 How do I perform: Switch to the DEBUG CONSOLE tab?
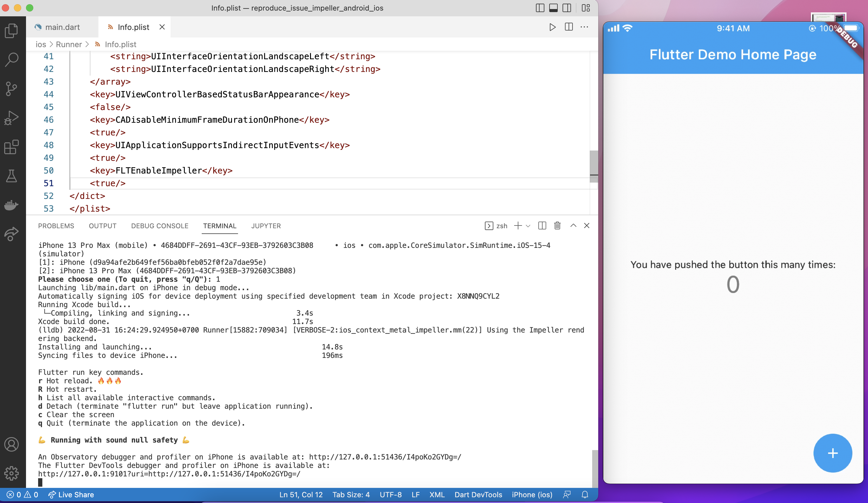[159, 226]
